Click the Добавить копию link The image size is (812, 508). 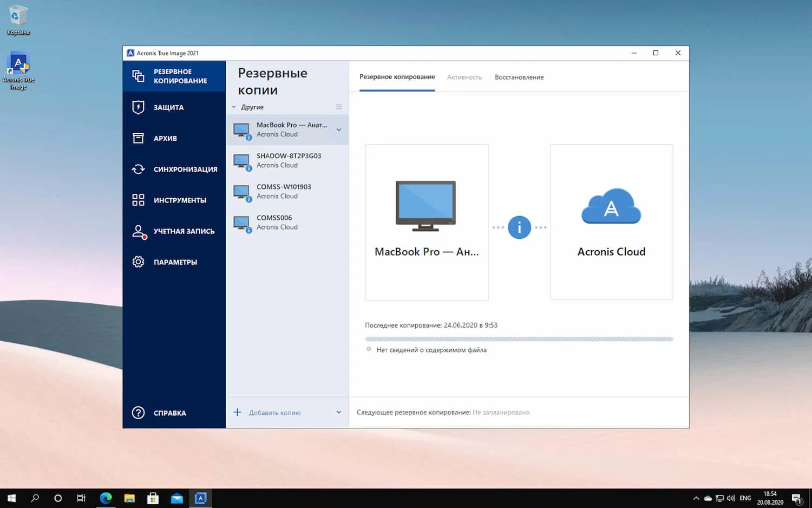[x=274, y=412]
